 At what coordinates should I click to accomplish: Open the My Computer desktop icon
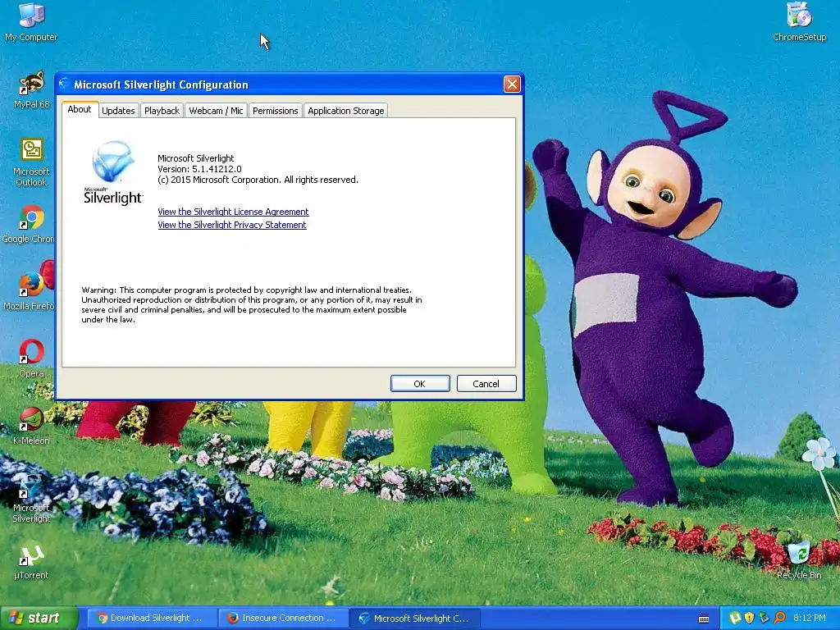31,22
